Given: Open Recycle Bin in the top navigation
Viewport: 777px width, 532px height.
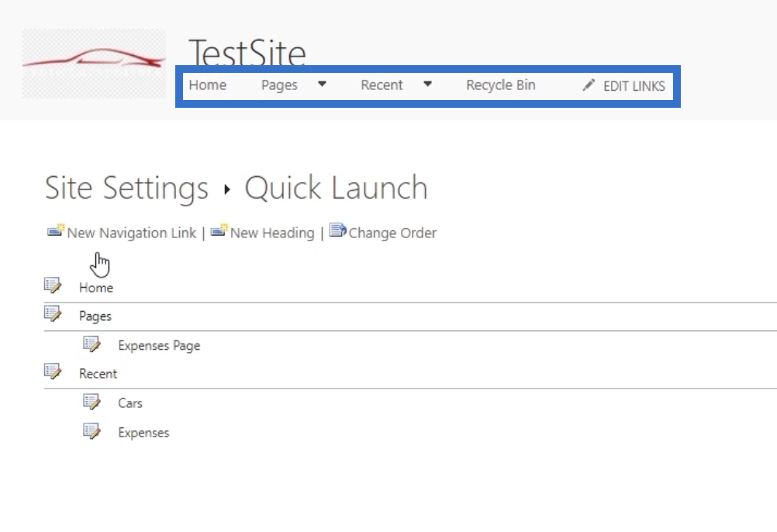Looking at the screenshot, I should (x=500, y=85).
